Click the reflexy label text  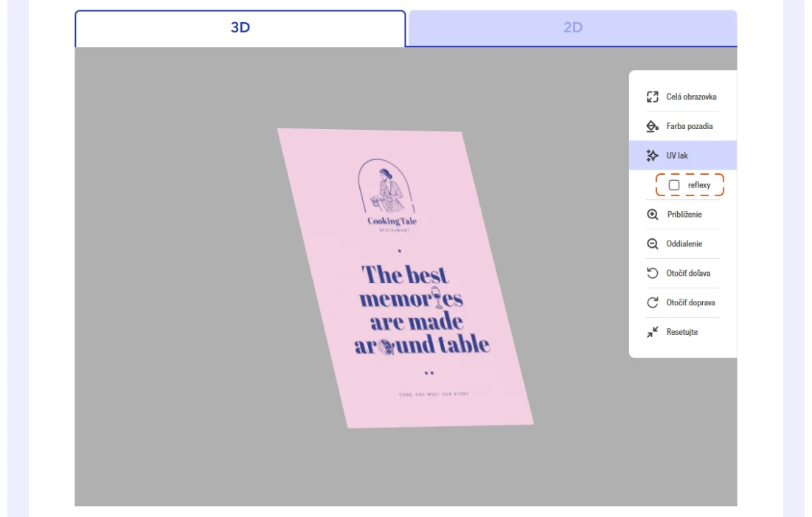pyautogui.click(x=699, y=185)
